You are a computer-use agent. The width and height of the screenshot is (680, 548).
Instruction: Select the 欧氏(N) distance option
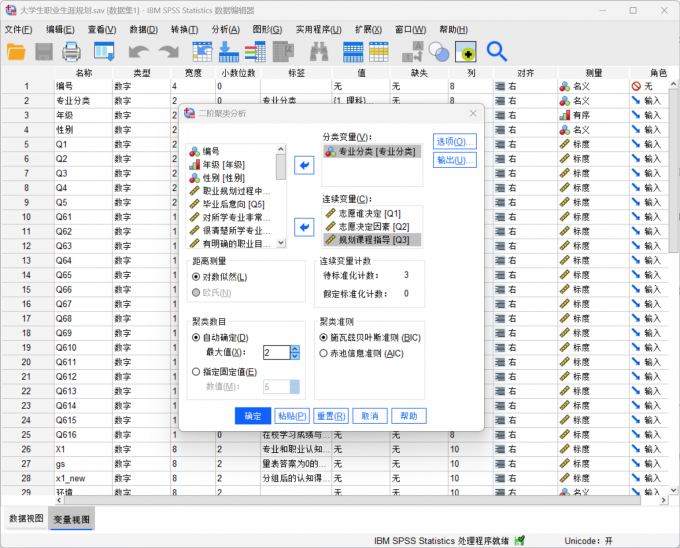click(212, 293)
